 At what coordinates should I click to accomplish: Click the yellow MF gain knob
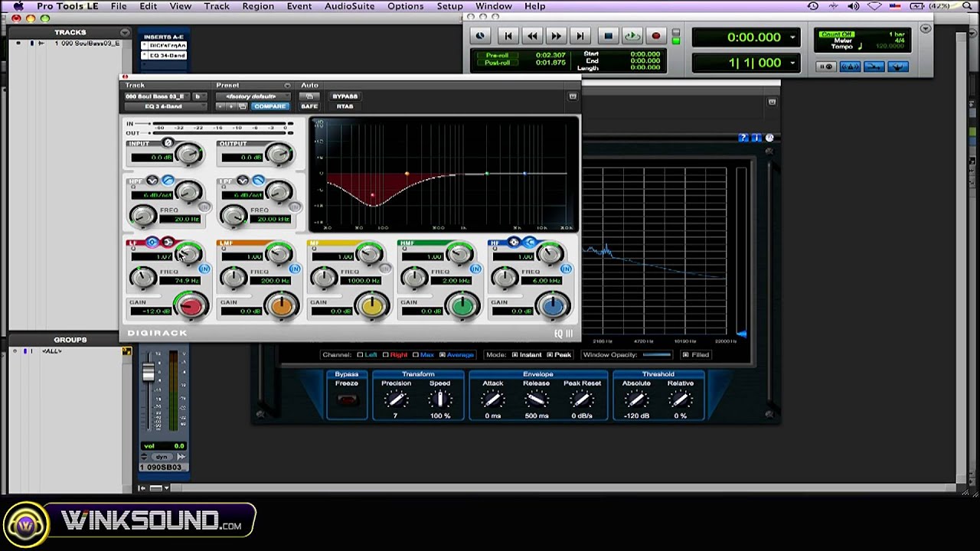(371, 306)
